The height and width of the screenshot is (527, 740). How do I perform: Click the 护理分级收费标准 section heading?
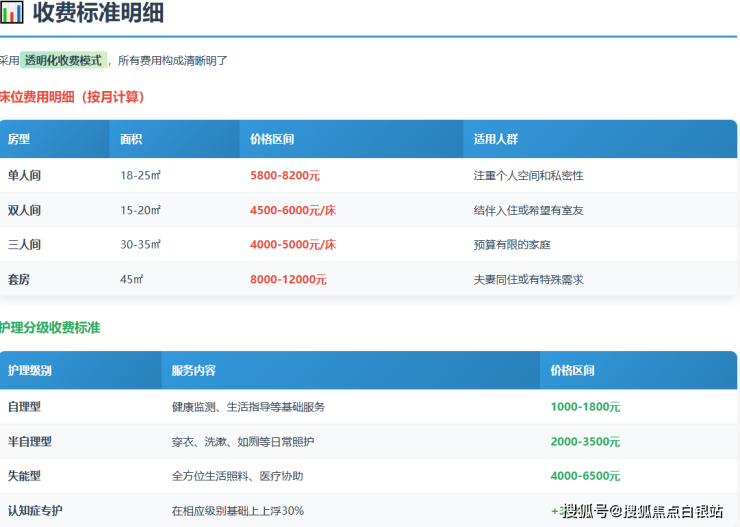point(50,327)
